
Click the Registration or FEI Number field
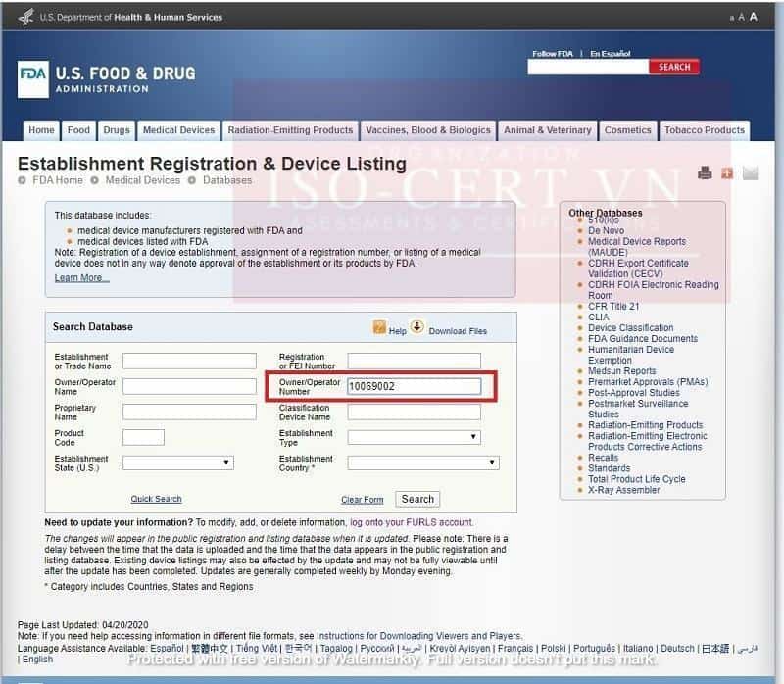tap(414, 361)
